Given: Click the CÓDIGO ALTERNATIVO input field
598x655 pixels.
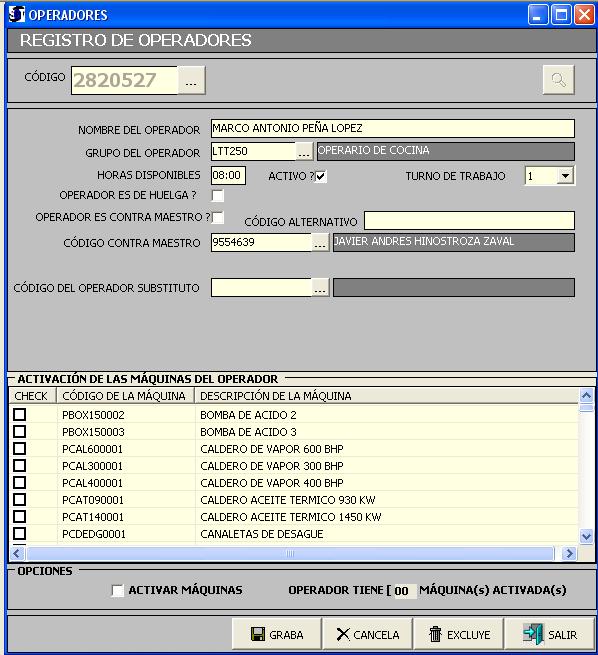Looking at the screenshot, I should pyautogui.click(x=469, y=220).
